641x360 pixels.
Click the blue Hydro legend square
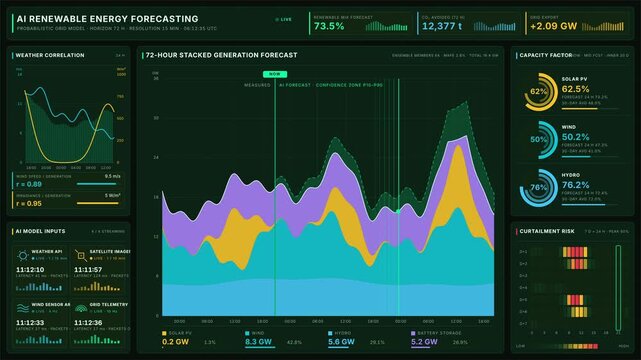330,333
